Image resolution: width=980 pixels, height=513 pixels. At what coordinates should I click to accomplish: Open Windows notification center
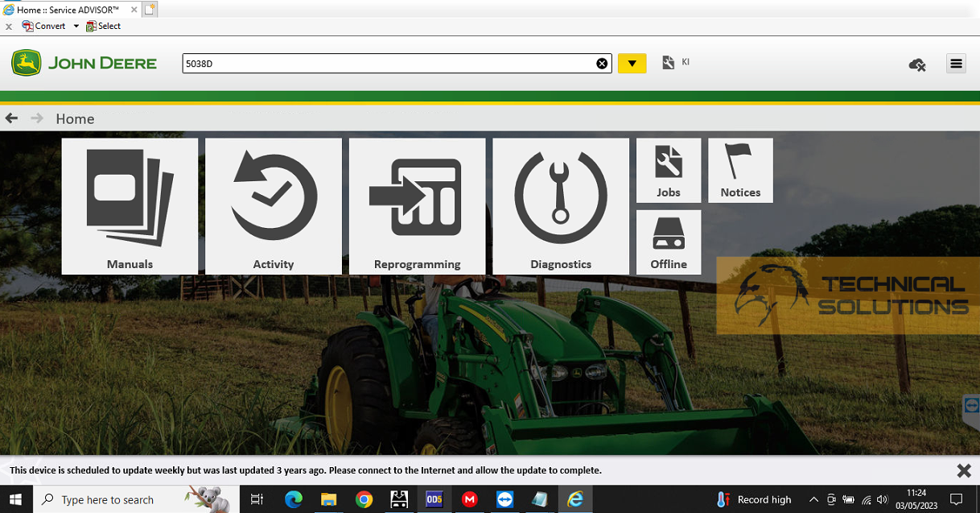click(x=957, y=499)
